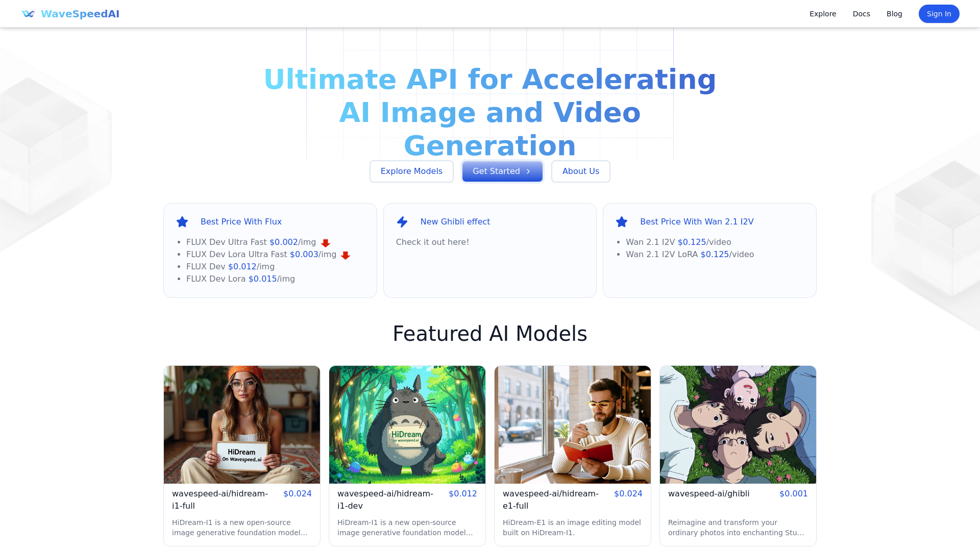Select the wavespeed-ai/hidream-i1-full model title
The width and height of the screenshot is (980, 551).
[220, 500]
